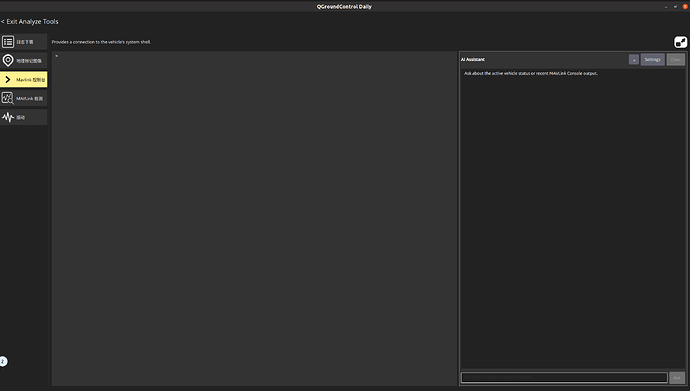Focus the AI Assistant question input field
Screen dimensions: 690x391
(564, 377)
